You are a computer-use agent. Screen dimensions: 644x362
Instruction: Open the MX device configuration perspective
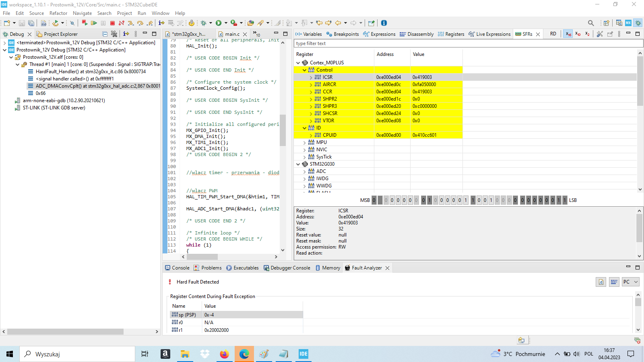click(x=628, y=23)
